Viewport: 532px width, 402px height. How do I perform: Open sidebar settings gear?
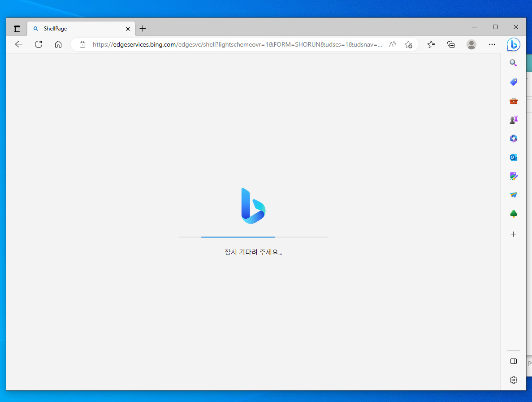(513, 380)
